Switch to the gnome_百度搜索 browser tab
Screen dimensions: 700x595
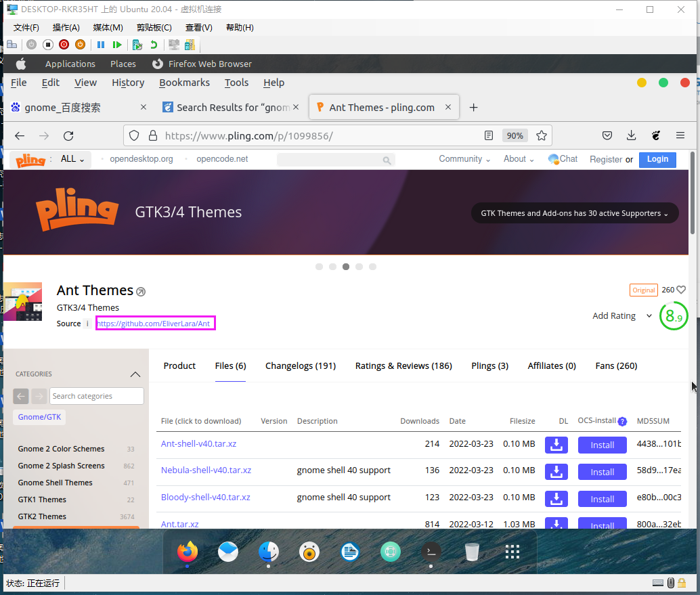coord(78,108)
